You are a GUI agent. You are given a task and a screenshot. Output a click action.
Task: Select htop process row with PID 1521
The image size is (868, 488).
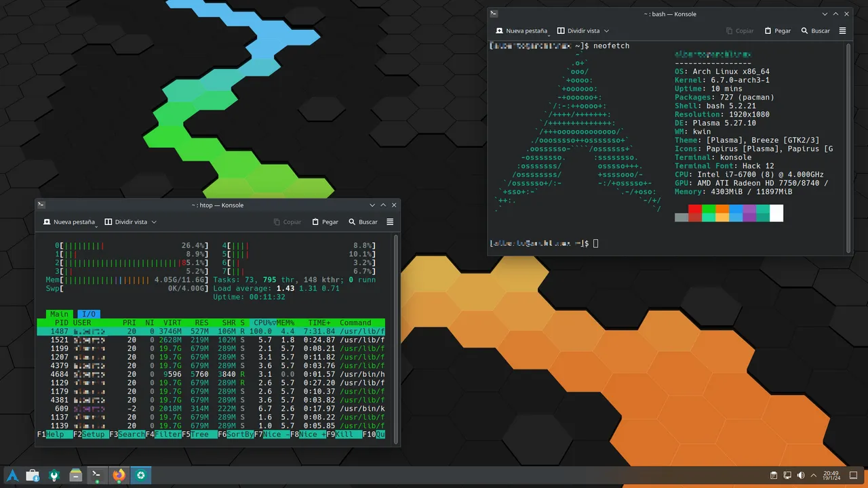211,340
